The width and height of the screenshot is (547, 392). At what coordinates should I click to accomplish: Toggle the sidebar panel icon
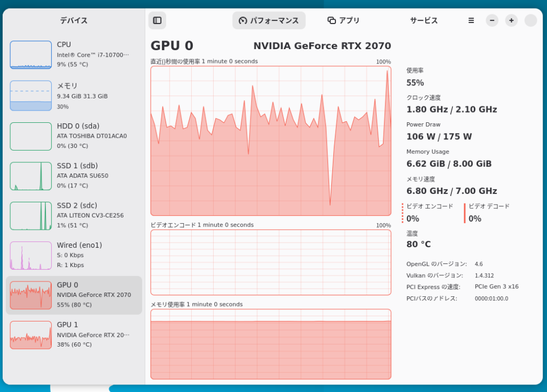[x=157, y=20]
